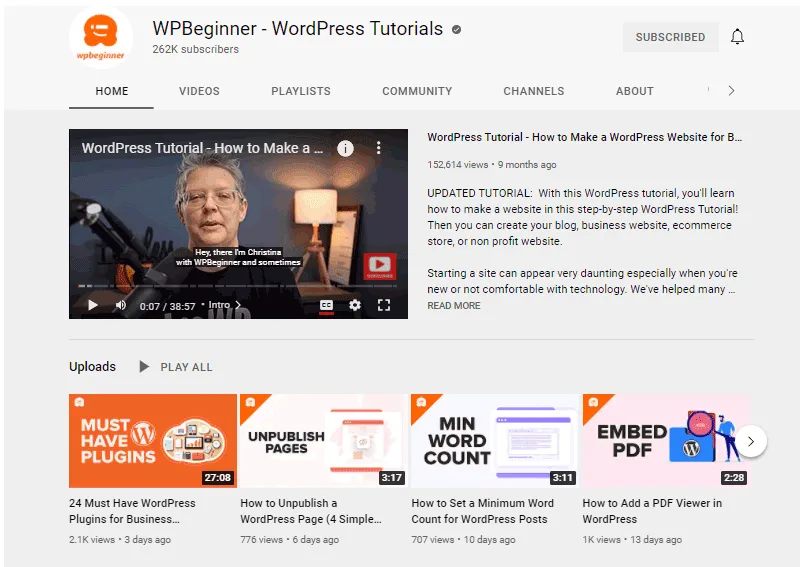Click the 3:17 duration badge
The width and height of the screenshot is (800, 567).
pyautogui.click(x=392, y=478)
